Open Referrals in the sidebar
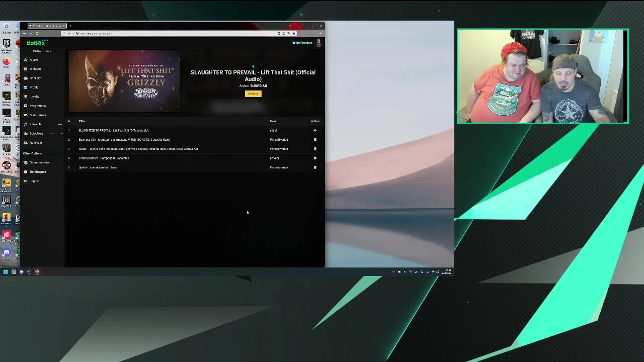The height and width of the screenshot is (362, 644). pos(35,143)
